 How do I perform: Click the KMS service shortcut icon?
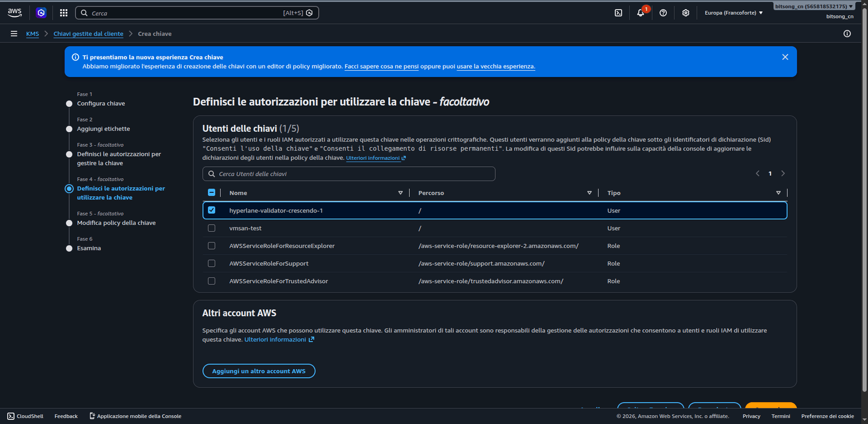[x=41, y=12]
